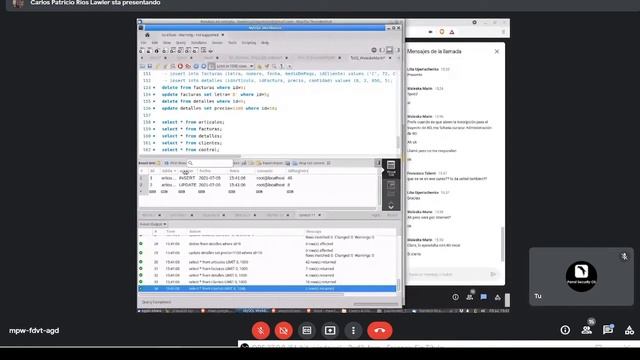Toggle the Workbench bottom output panel

389,50
